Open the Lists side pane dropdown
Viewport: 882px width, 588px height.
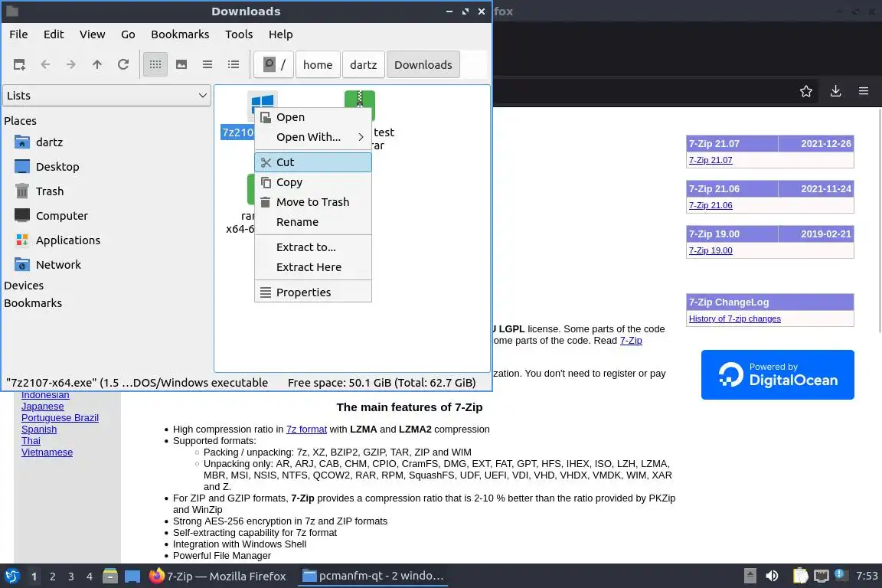[x=107, y=96]
